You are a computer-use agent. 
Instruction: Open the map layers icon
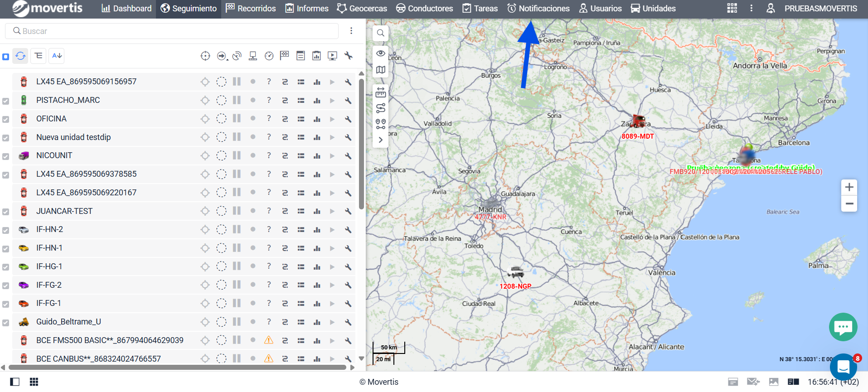pos(381,70)
